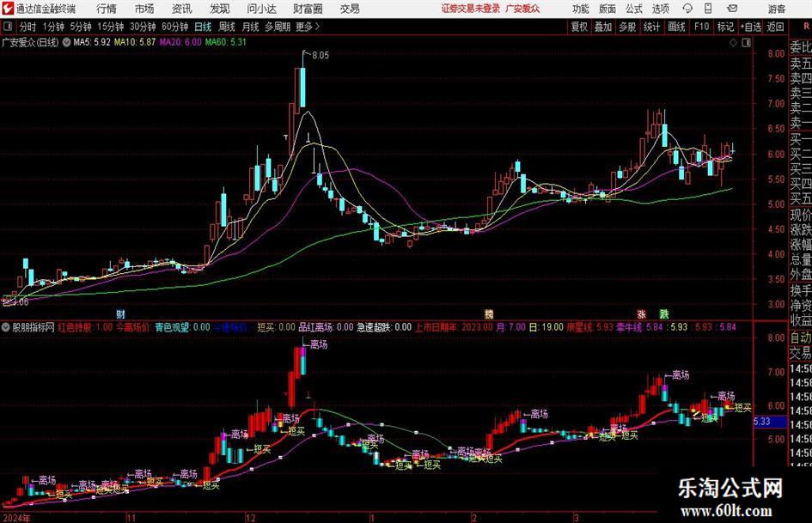Click the 品红离场: 0.00 indicator value

(x=326, y=327)
